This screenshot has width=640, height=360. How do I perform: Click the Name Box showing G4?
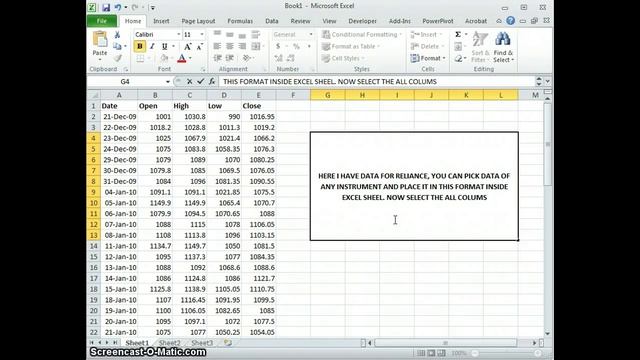point(125,82)
